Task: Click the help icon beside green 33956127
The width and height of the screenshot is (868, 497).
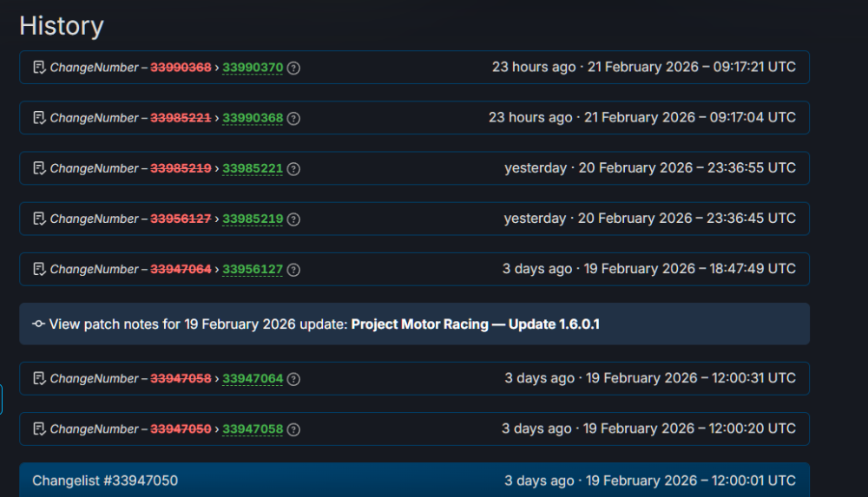Action: pyautogui.click(x=293, y=270)
